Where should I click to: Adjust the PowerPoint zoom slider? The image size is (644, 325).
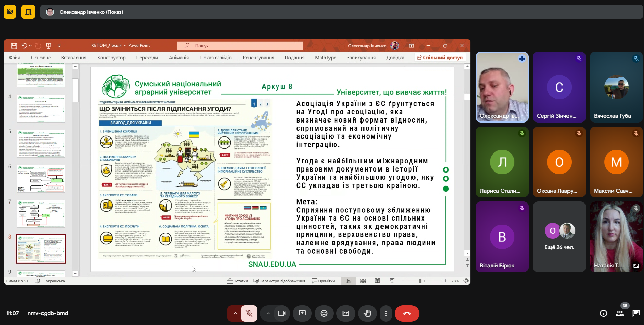[420, 281]
